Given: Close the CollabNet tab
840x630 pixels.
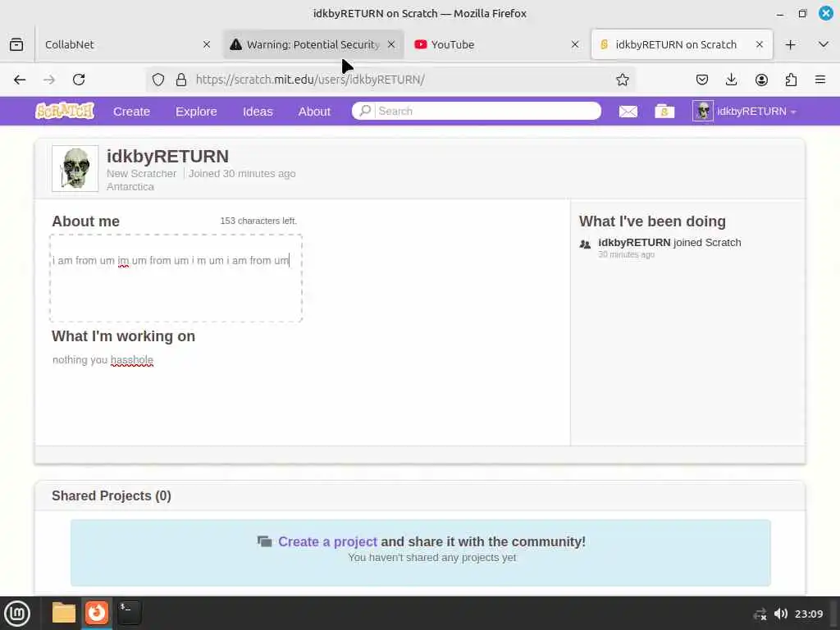Looking at the screenshot, I should tap(207, 44).
